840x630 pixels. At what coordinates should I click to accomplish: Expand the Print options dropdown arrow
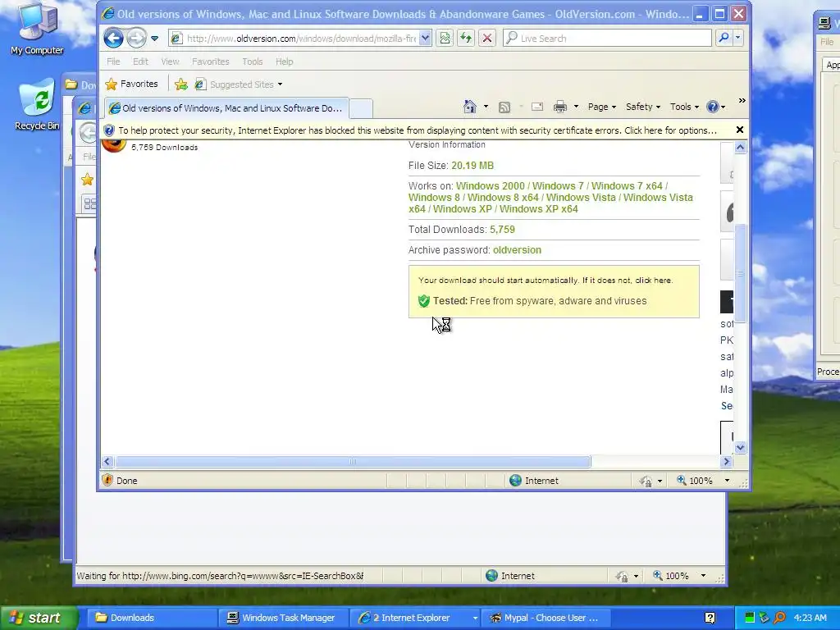tap(576, 107)
